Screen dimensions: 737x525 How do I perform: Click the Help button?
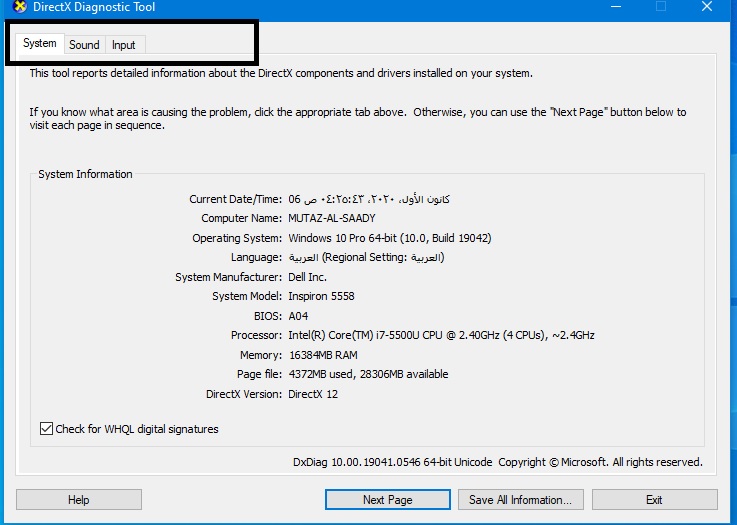tap(78, 500)
